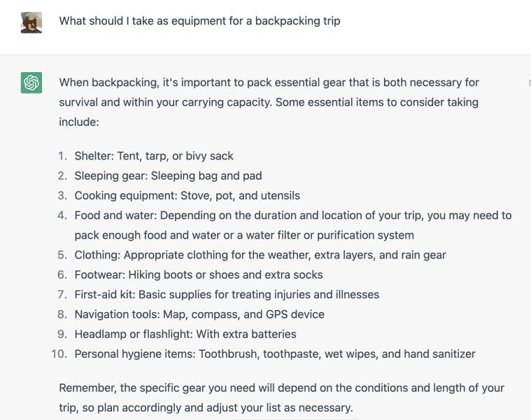Click the closing Remember paragraph
This screenshot has height=420, width=531.
click(x=281, y=398)
